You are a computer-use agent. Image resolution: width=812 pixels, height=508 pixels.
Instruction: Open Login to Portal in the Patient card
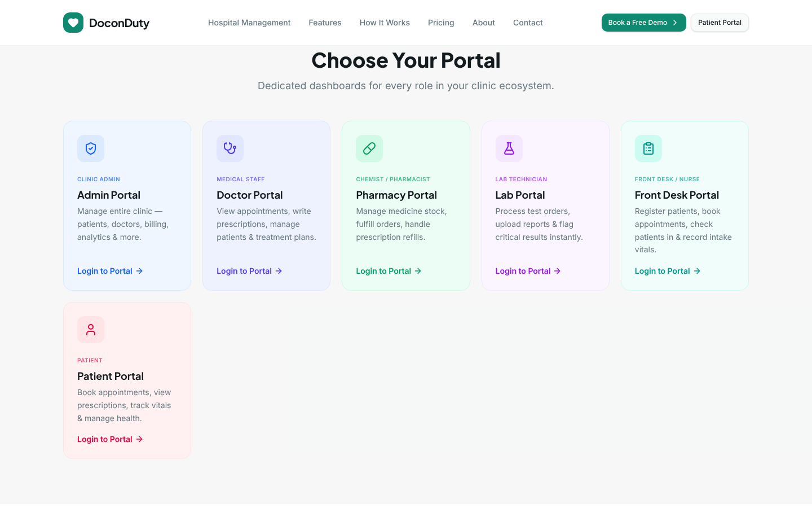tap(110, 439)
